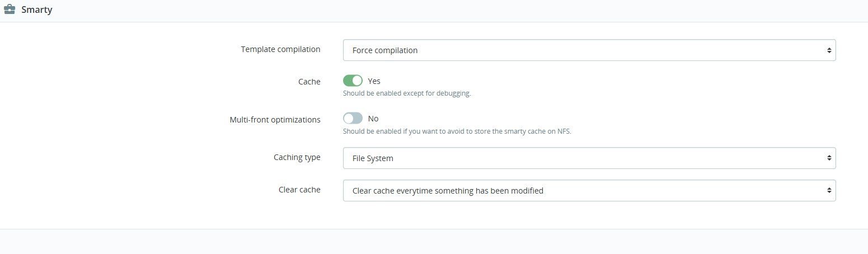Disable the Cache toggle switch

pos(353,81)
